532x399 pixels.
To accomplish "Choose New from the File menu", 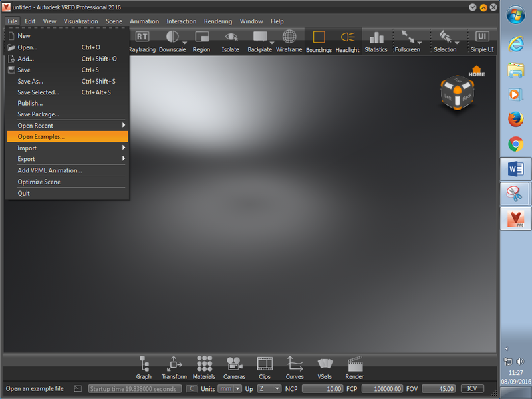I will point(67,36).
